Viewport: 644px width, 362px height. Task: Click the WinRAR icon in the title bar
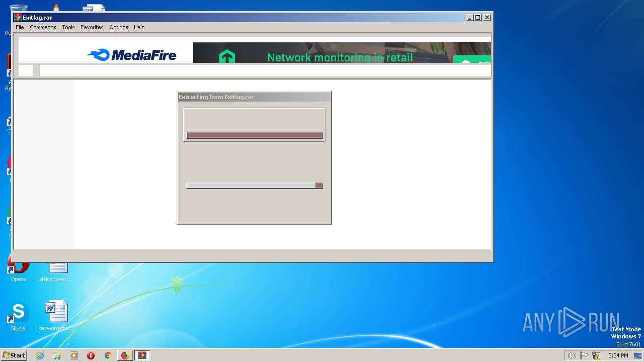point(18,17)
